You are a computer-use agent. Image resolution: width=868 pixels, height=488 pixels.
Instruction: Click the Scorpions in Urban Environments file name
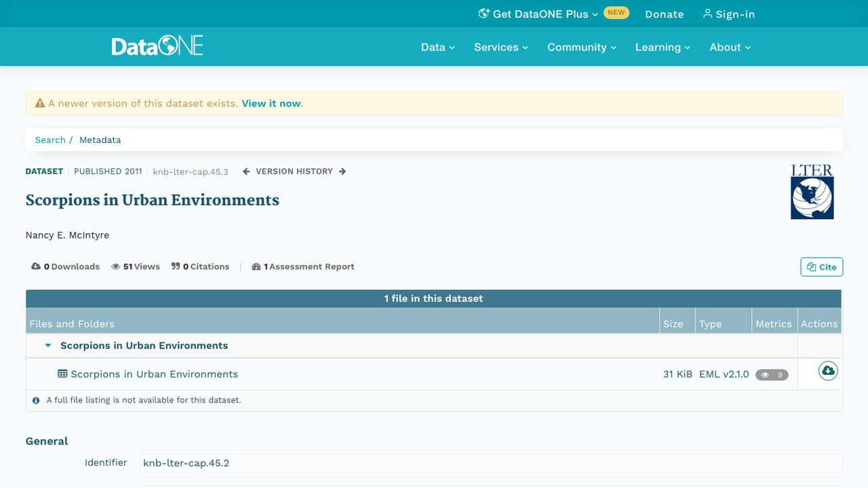pyautogui.click(x=154, y=374)
